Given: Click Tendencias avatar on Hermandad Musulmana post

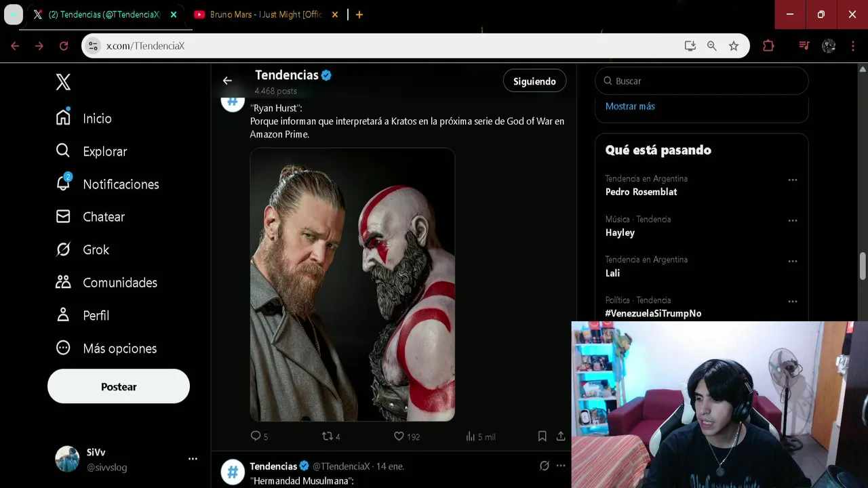Looking at the screenshot, I should pos(233,472).
